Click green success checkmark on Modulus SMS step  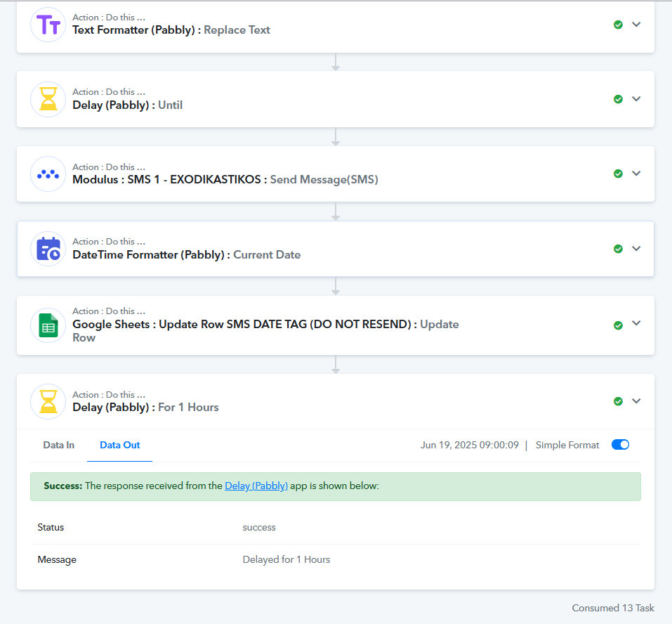coord(618,174)
